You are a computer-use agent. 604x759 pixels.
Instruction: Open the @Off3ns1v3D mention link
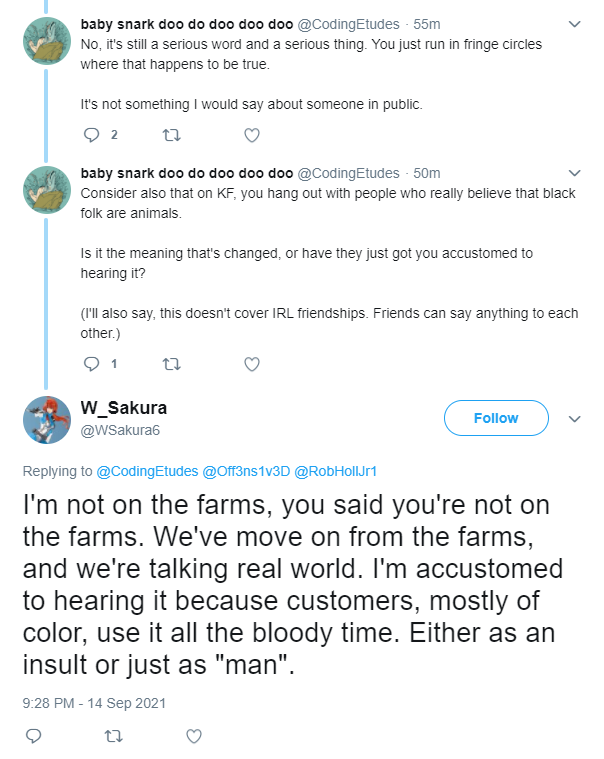click(246, 471)
